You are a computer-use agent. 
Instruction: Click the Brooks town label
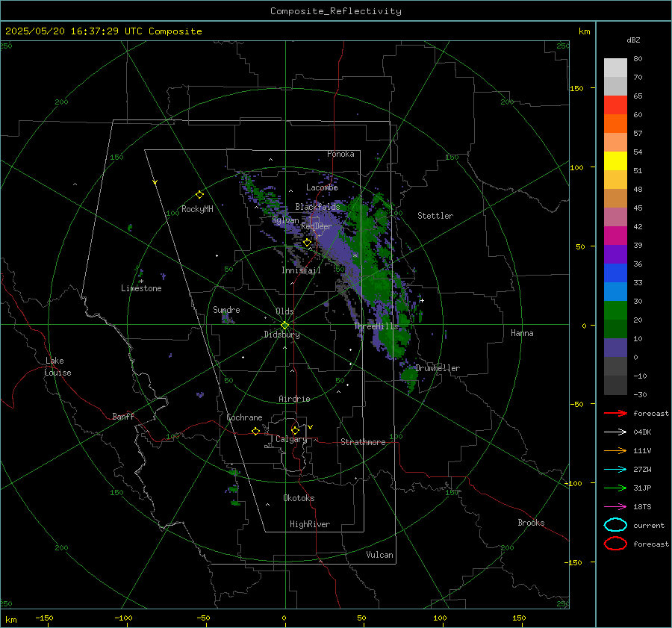531,523
